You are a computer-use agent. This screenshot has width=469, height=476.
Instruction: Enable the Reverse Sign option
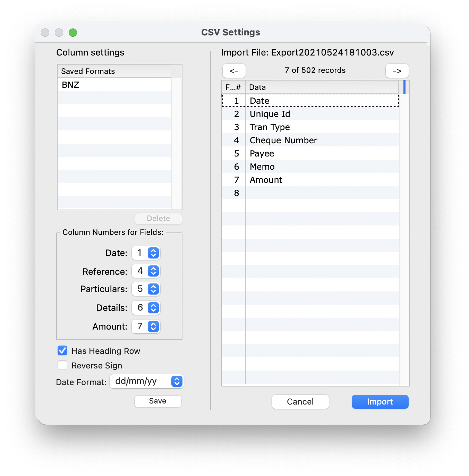[62, 365]
